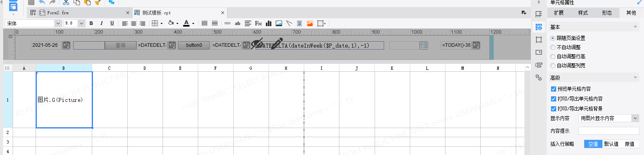Click the italic formatting icon
Image resolution: width=644 pixels, height=155 pixels.
click(102, 23)
